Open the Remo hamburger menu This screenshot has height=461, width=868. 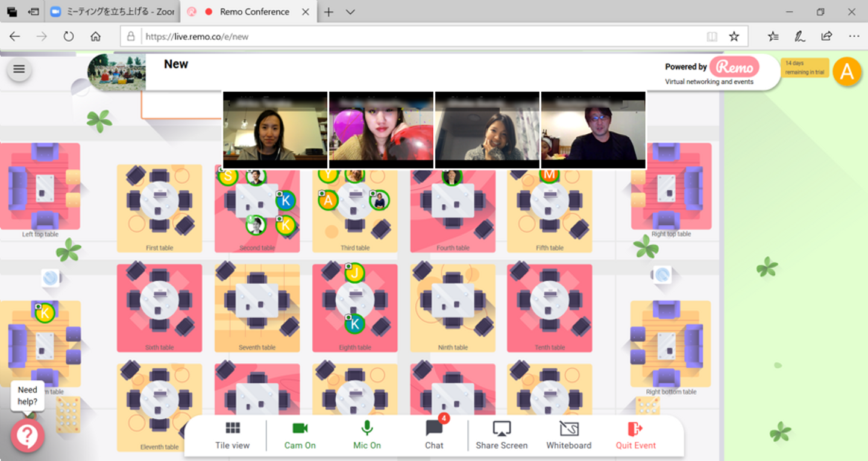[x=19, y=69]
